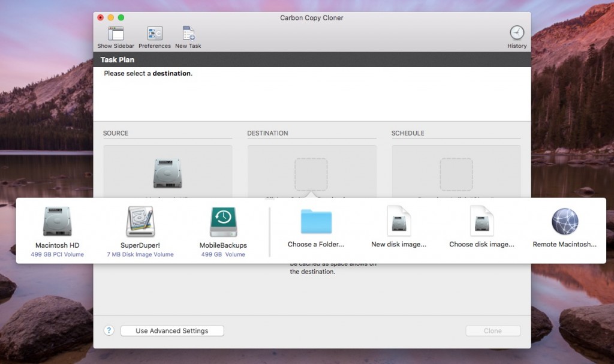The height and width of the screenshot is (364, 614).
Task: Select the Choose disk image option
Action: point(481,221)
